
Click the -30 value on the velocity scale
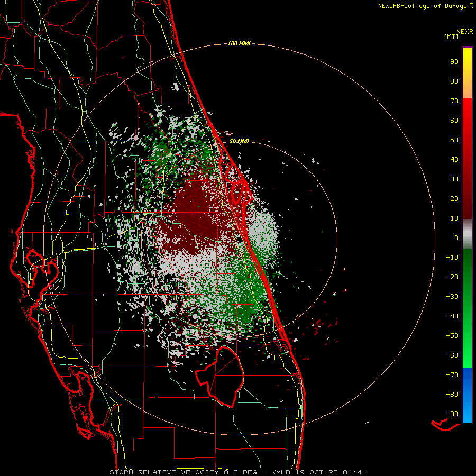tap(452, 297)
